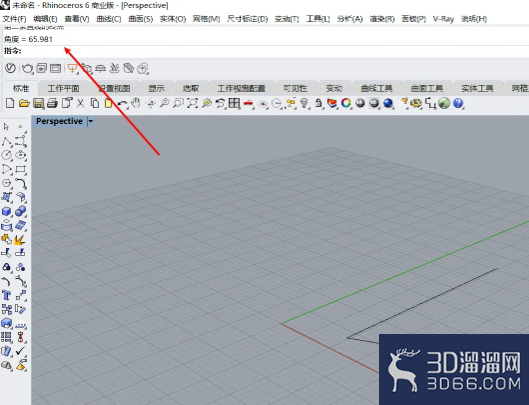Select the Fillet Curves tool
The height and width of the screenshot is (405, 529).
pos(21,183)
